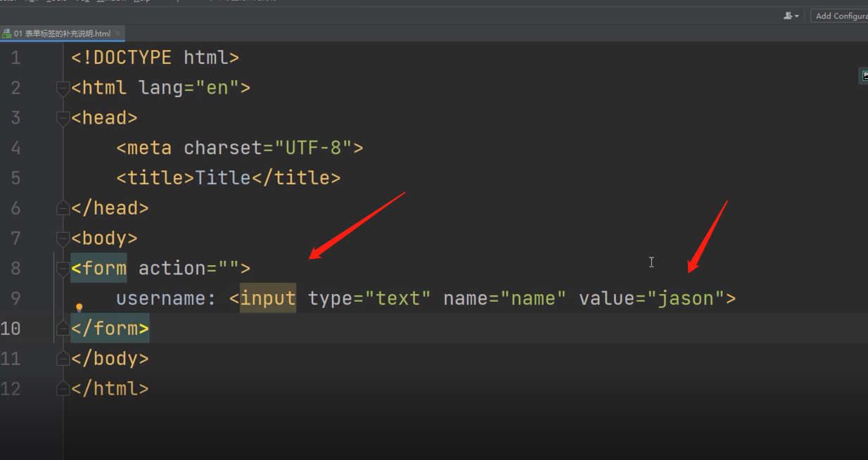The image size is (868, 460).
Task: Click the 'username:' label text on line 9
Action: click(x=166, y=298)
